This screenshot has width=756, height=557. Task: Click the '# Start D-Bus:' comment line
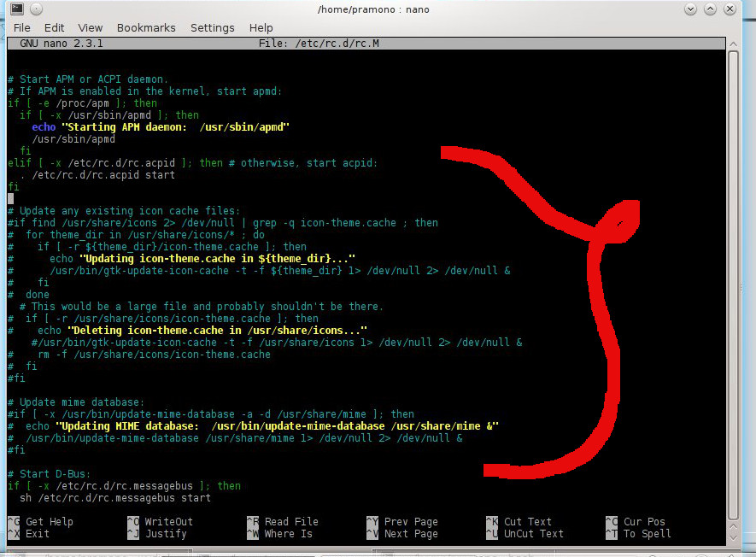tap(50, 474)
